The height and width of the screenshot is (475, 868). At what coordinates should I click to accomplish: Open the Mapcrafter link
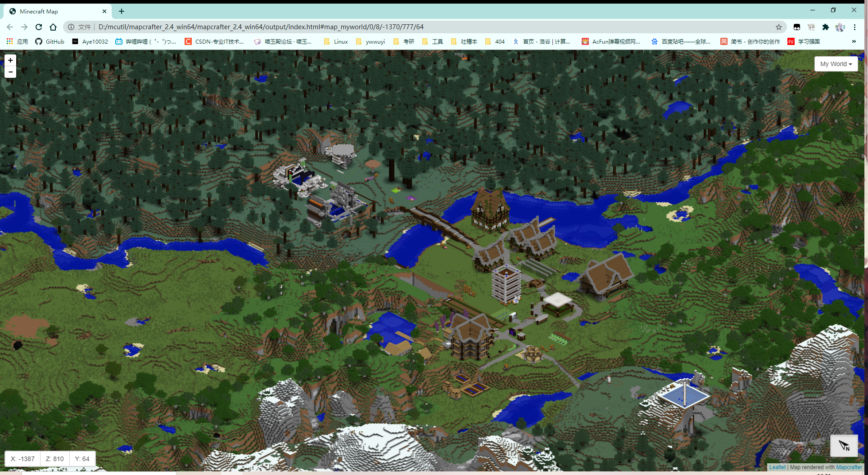(849, 467)
